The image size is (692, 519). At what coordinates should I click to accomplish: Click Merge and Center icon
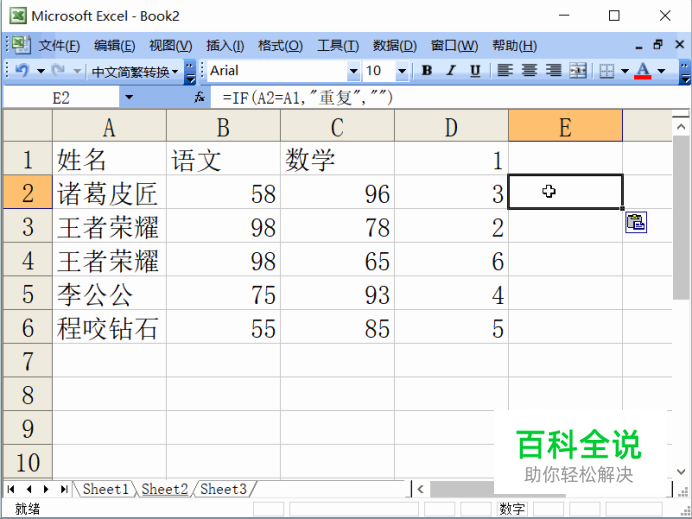(x=578, y=71)
